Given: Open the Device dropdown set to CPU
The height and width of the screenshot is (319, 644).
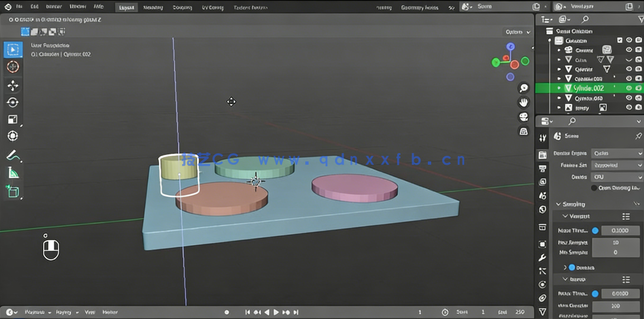Looking at the screenshot, I should (x=617, y=176).
